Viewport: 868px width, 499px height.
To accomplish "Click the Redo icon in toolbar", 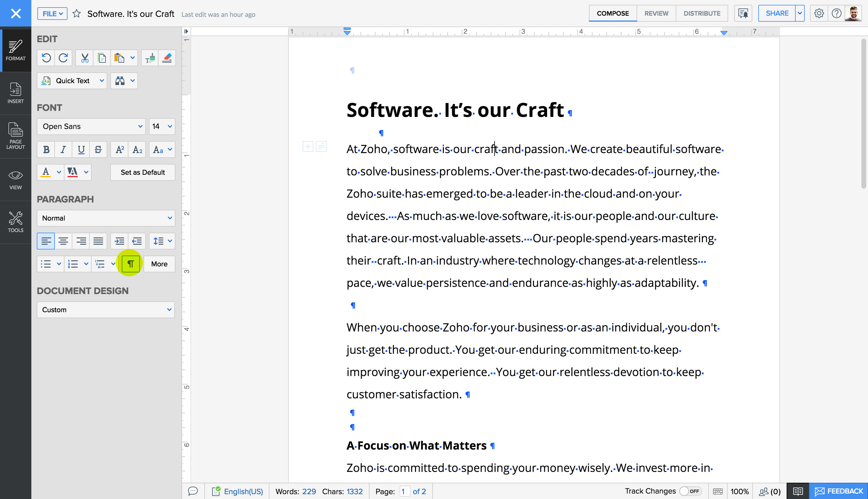I will click(63, 58).
